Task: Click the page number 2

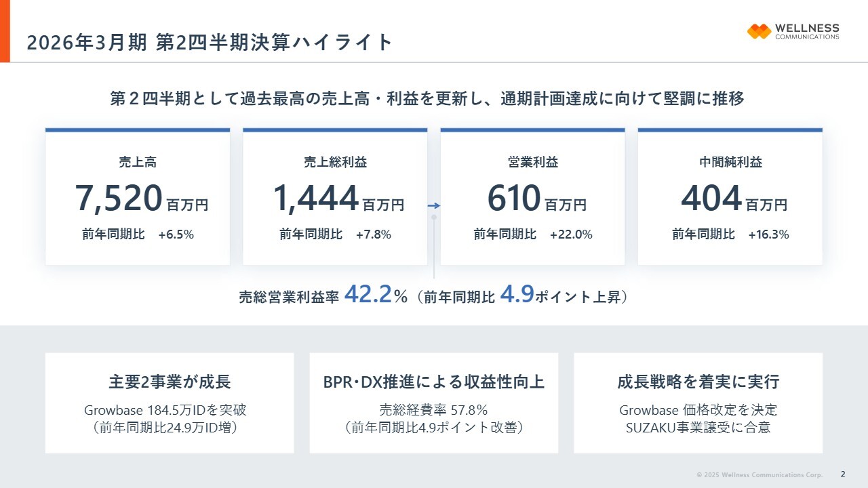Action: 843,474
